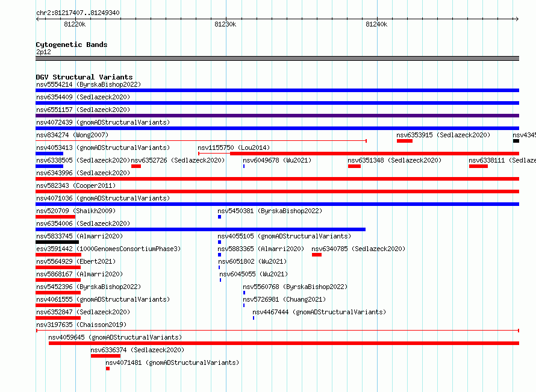
Task: Click the nsv4467444 (gnomADStructuralVariants) label
Action: (319, 312)
